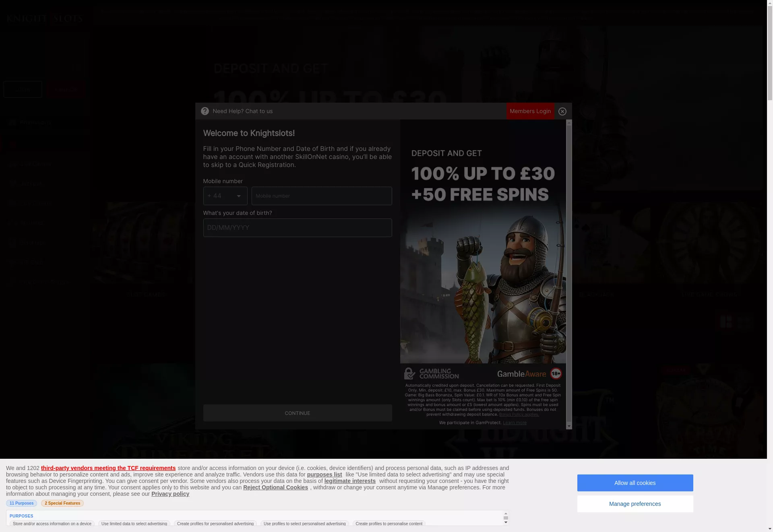
Task: Click the purposes list scrollbar up arrow
Action: click(x=506, y=513)
